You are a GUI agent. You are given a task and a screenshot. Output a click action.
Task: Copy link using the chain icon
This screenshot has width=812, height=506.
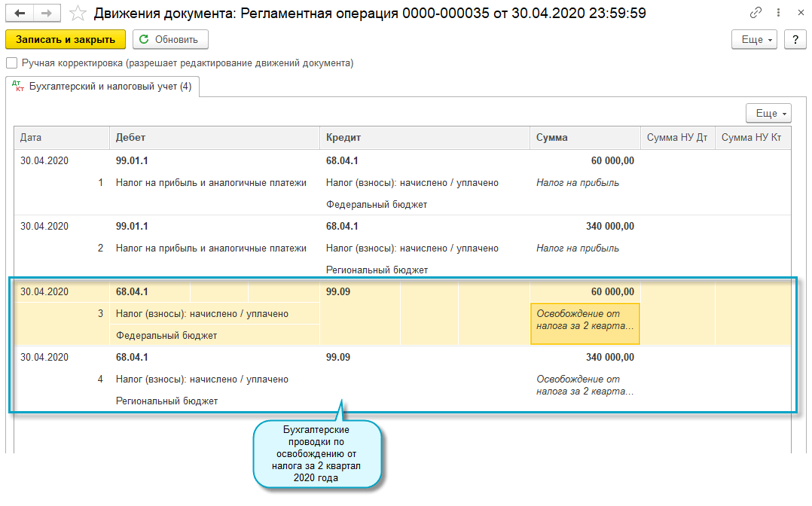(756, 13)
